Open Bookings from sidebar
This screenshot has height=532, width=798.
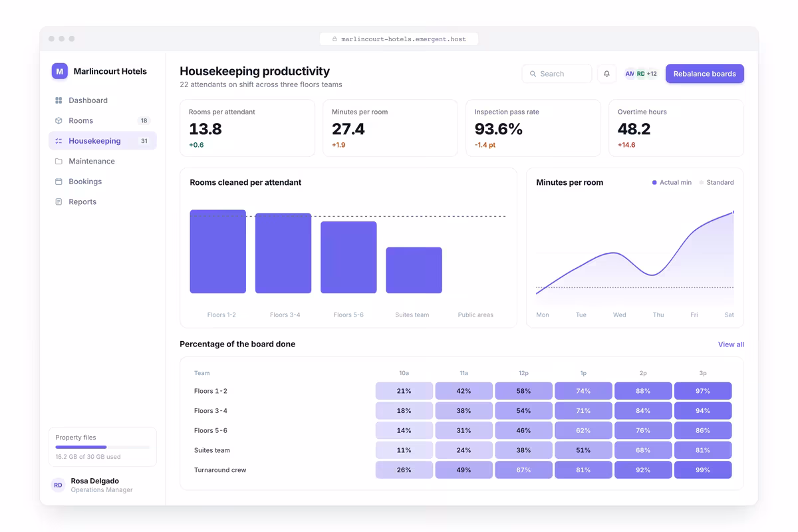click(x=102, y=182)
